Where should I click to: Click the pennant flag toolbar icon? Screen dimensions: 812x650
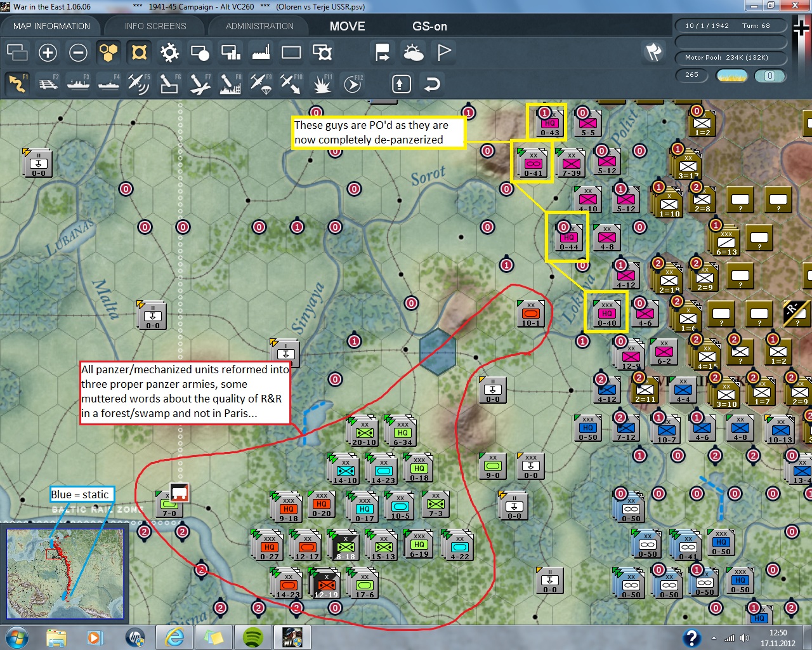tap(444, 52)
